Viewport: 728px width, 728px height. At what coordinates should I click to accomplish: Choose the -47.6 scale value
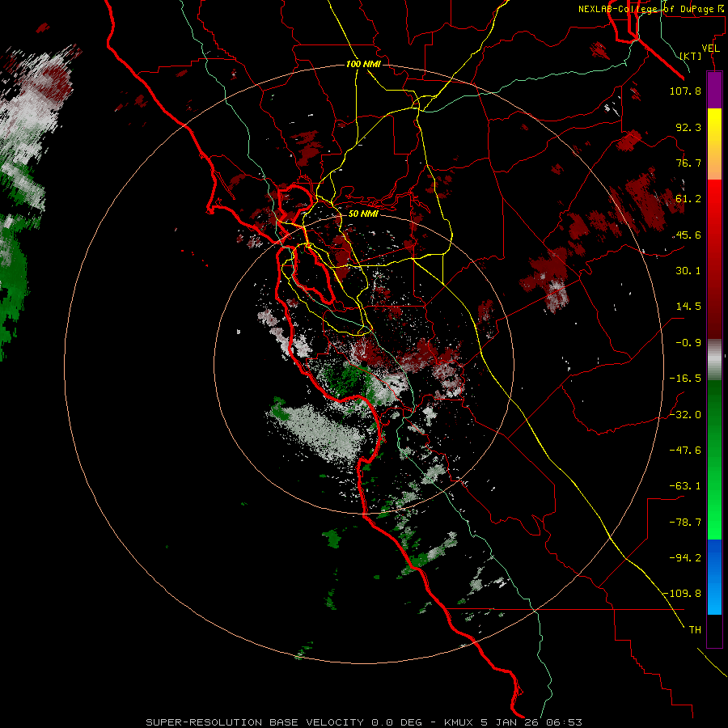click(685, 450)
